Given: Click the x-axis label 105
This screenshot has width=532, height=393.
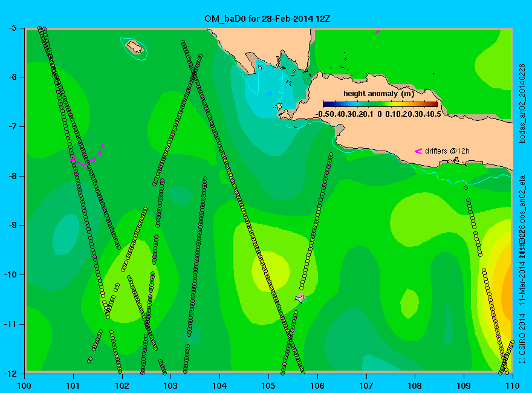Looking at the screenshot, I should (x=268, y=386).
